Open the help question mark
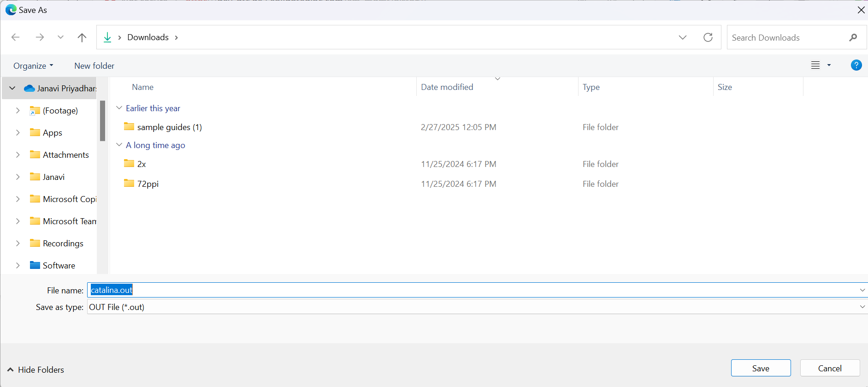This screenshot has width=868, height=387. 856,65
